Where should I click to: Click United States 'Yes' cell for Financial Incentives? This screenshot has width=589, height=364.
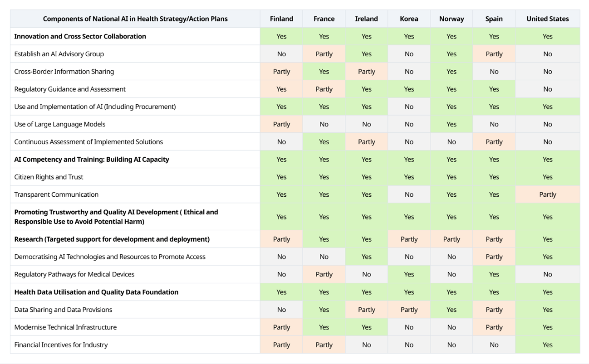click(x=547, y=345)
